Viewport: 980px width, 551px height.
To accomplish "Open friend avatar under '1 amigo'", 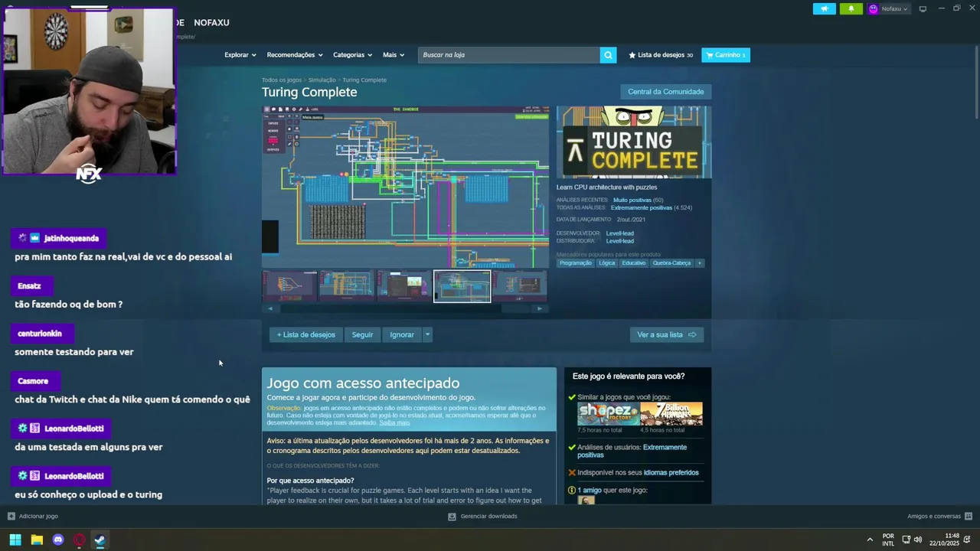I will coord(586,500).
